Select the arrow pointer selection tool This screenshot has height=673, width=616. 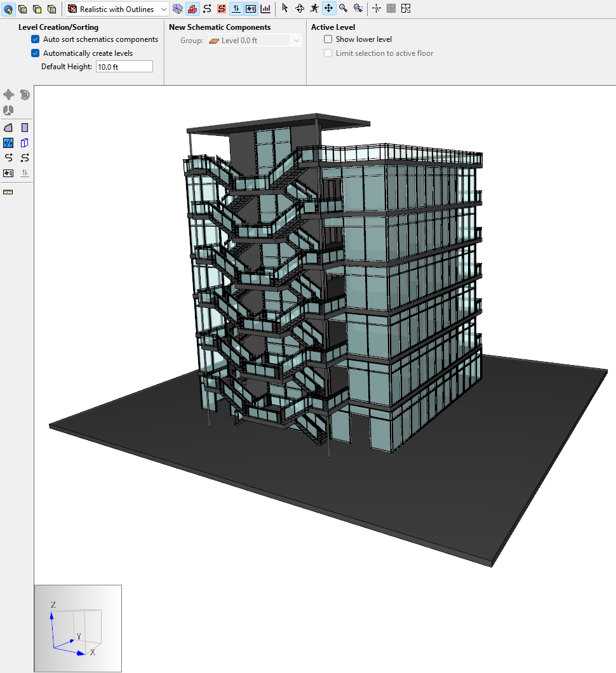(285, 8)
